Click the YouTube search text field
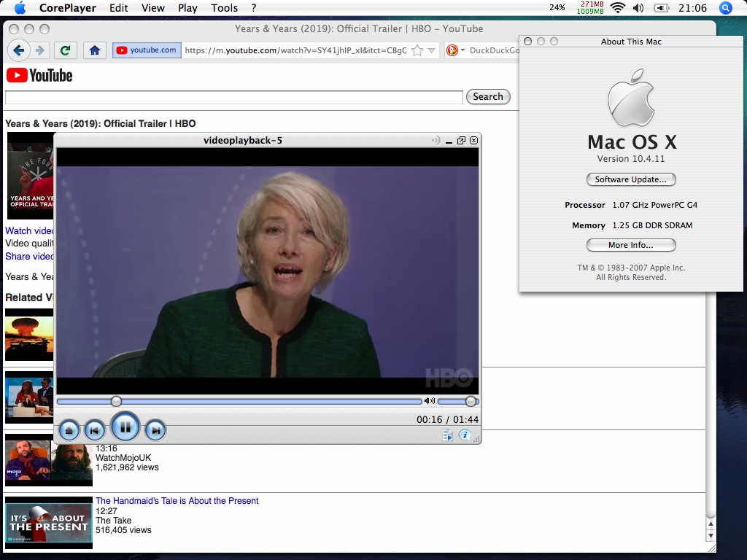This screenshot has width=747, height=560. [x=234, y=97]
